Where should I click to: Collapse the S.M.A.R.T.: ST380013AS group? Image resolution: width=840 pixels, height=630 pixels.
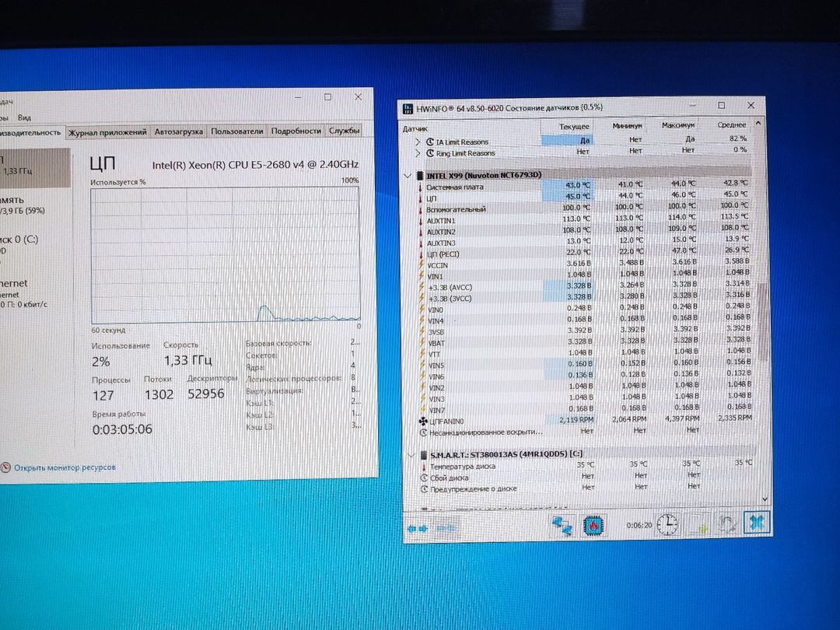point(411,455)
